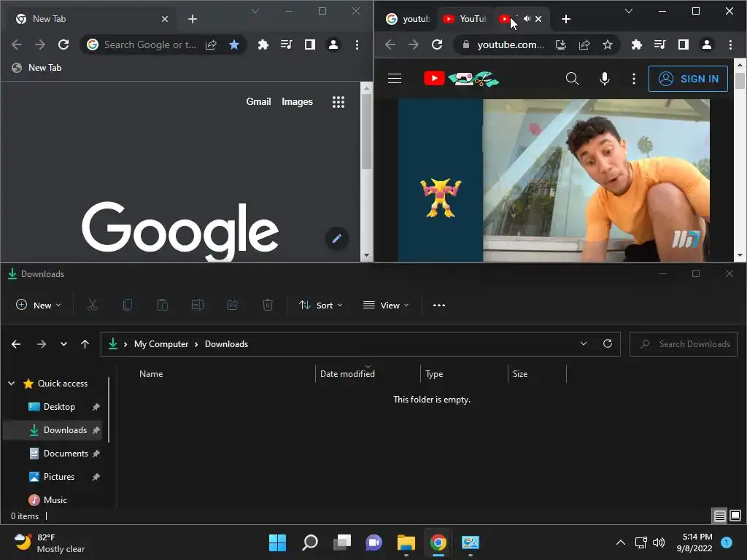Image resolution: width=747 pixels, height=560 pixels.
Task: Go up one folder level in Explorer
Action: (85, 344)
